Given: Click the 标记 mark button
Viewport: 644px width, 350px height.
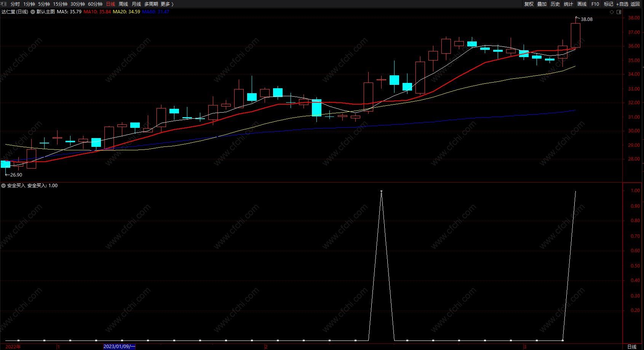Looking at the screenshot, I should [609, 4].
